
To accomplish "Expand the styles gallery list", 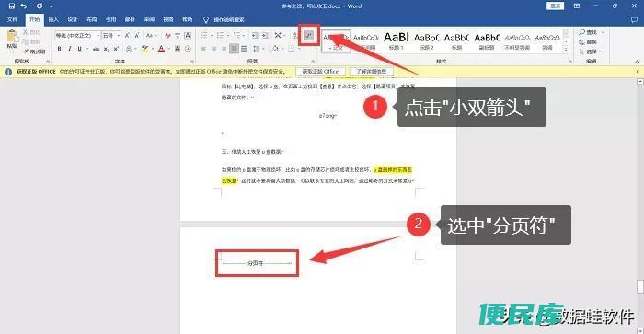I will 566,50.
